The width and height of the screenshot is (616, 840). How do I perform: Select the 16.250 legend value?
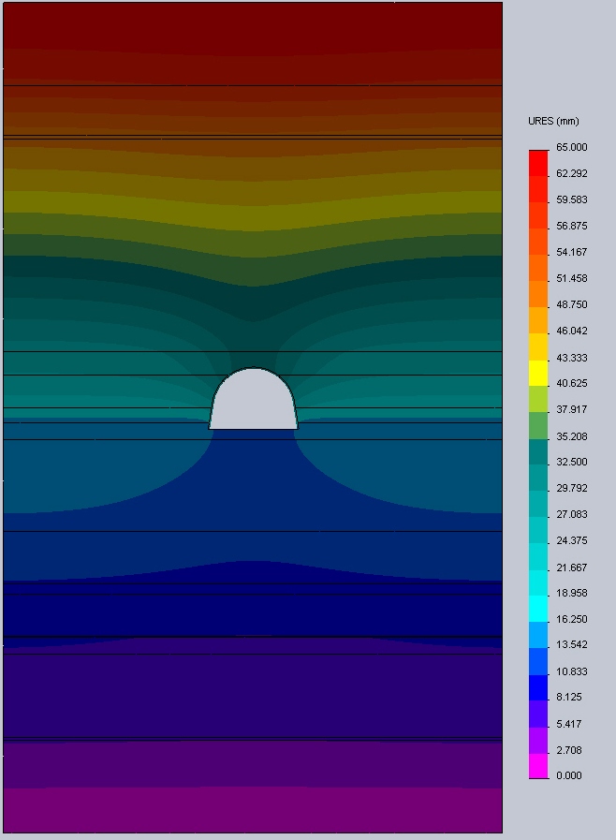[x=572, y=620]
